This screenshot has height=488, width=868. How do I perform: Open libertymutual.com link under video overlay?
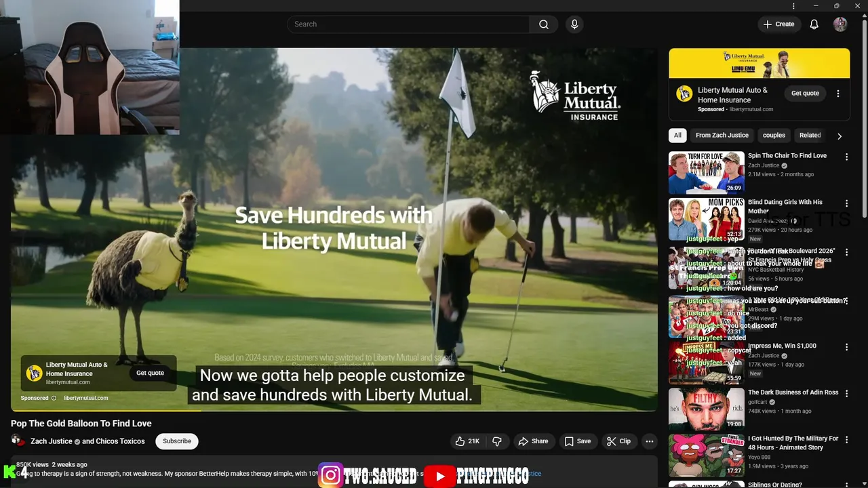pos(86,398)
